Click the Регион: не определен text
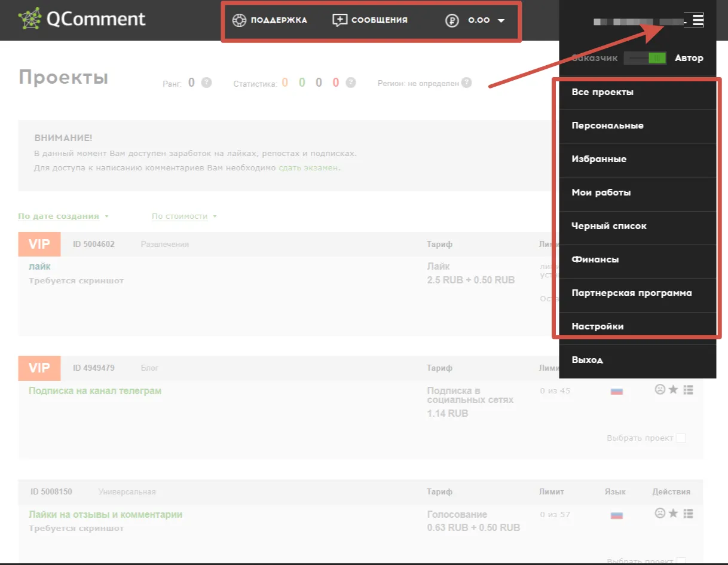Image resolution: width=728 pixels, height=565 pixels. tap(418, 84)
